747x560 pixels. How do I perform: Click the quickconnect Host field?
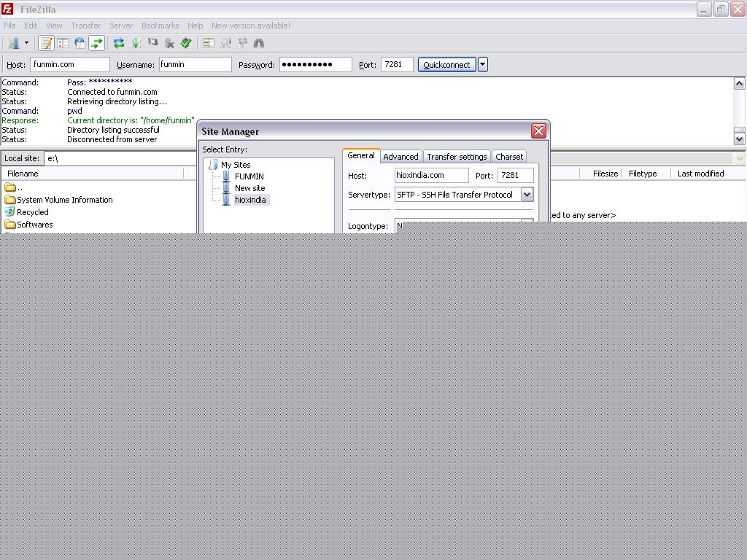70,64
